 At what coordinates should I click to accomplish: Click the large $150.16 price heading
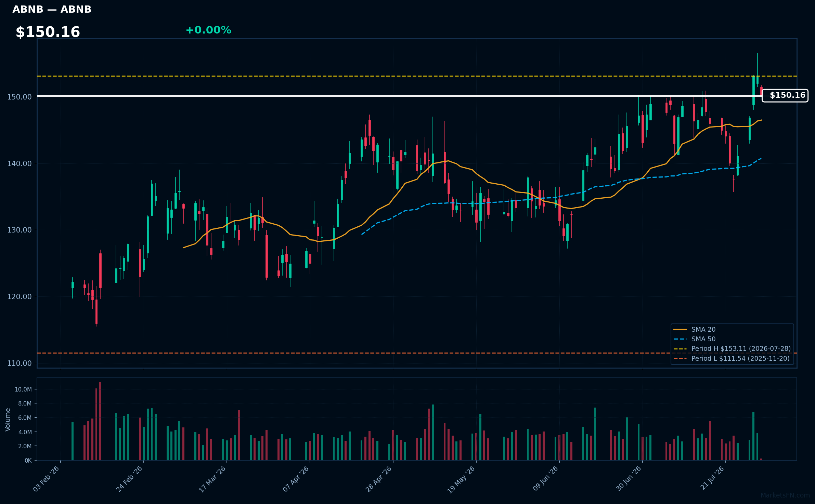[x=48, y=32]
